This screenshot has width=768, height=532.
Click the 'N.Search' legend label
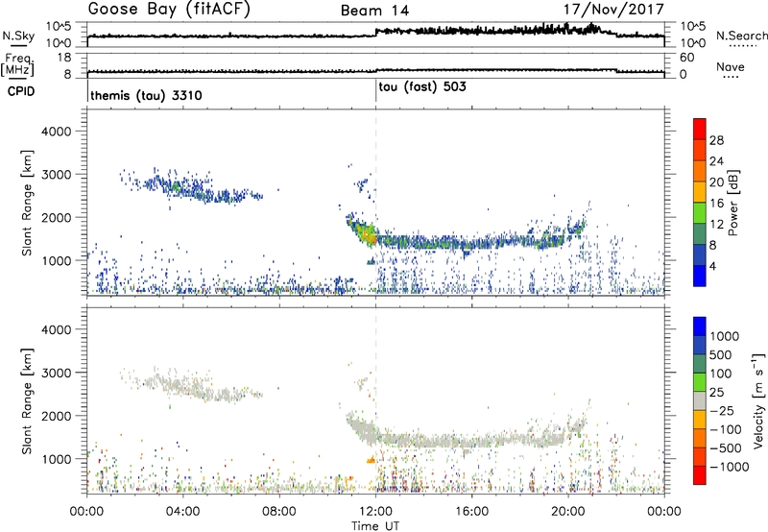click(741, 36)
